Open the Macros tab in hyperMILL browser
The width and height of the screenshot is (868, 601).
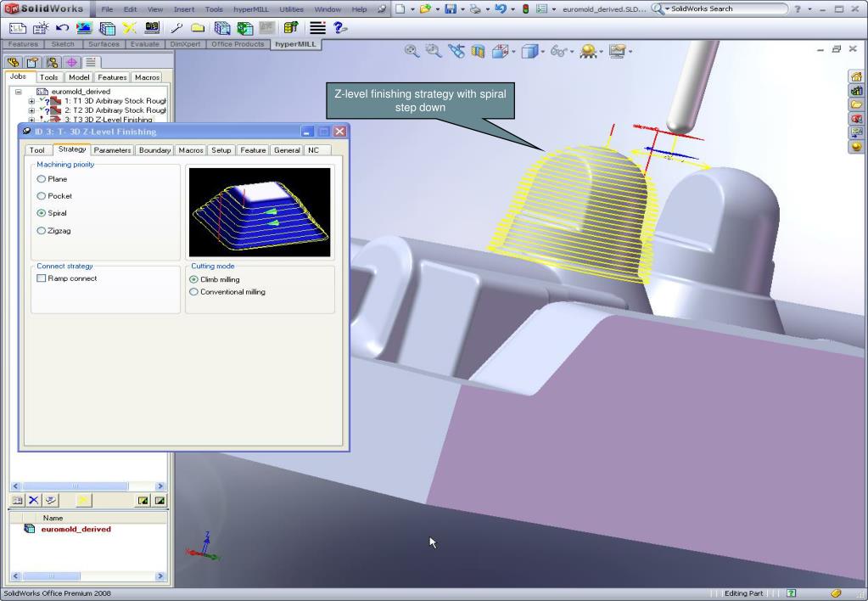point(148,77)
